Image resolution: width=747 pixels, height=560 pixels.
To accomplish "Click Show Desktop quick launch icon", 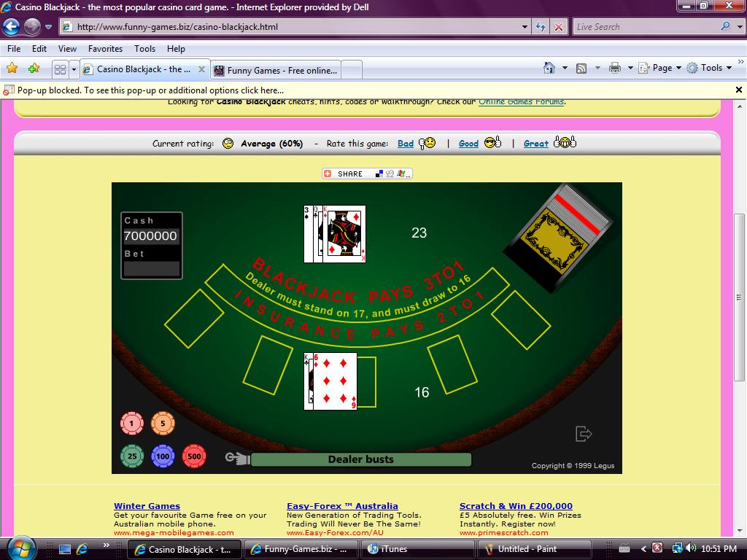I will (65, 549).
